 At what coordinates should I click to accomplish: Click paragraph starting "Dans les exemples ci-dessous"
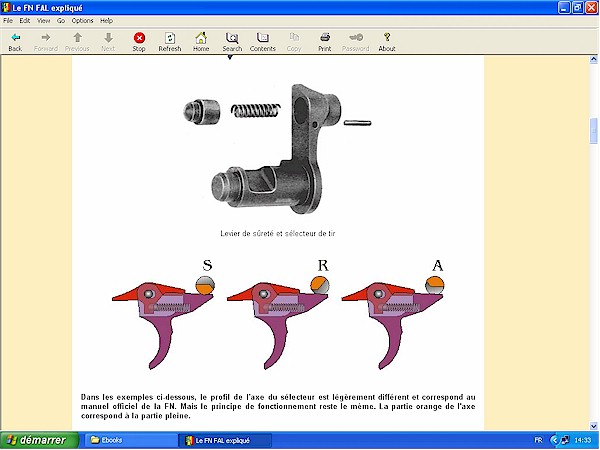tap(278, 406)
